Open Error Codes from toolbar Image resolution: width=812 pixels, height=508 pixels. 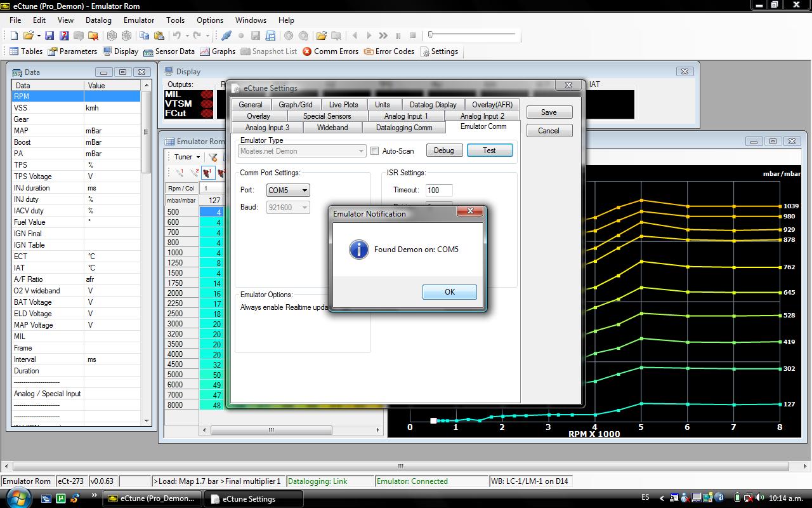[390, 51]
